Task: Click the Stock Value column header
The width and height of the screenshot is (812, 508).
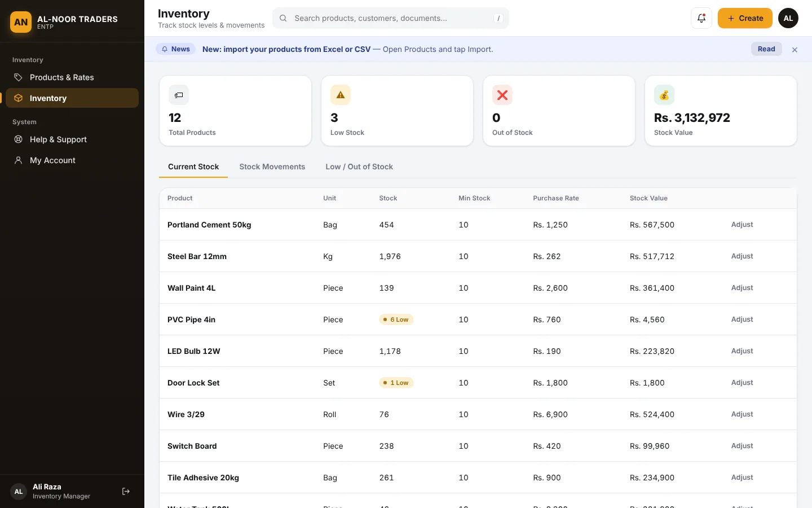Action: [x=648, y=198]
